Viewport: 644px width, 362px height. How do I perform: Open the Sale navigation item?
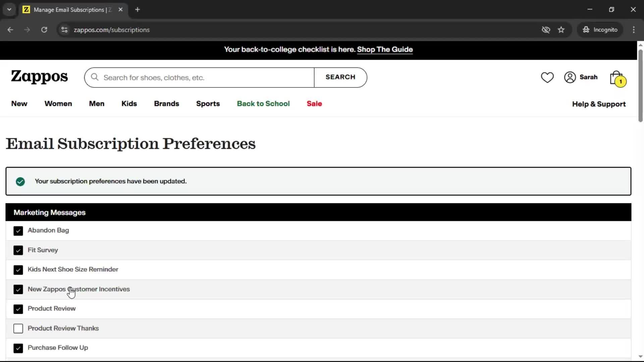(314, 104)
